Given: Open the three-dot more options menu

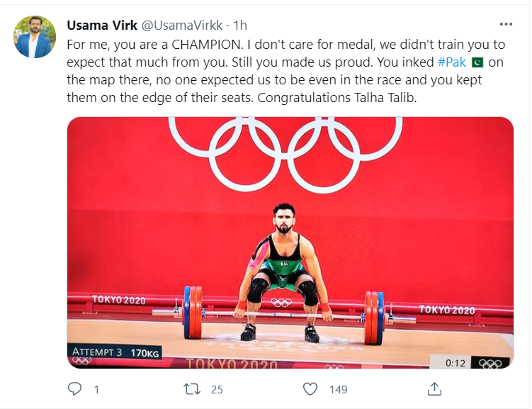Looking at the screenshot, I should [506, 24].
